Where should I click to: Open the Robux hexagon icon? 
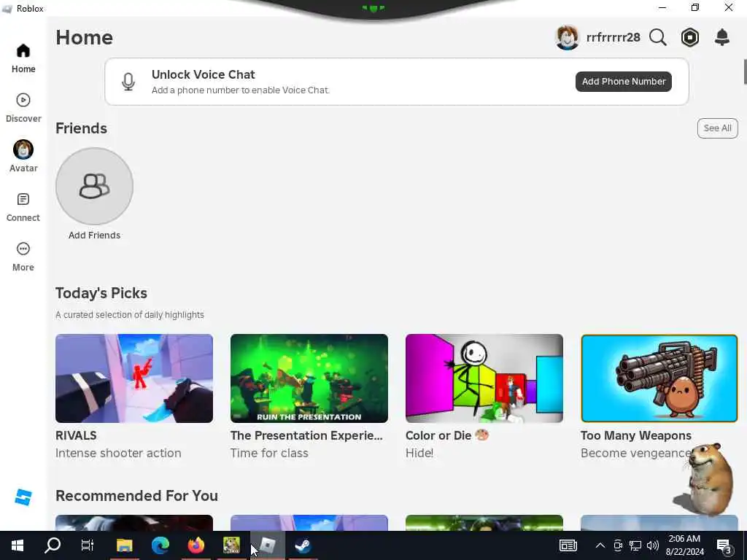[690, 37]
